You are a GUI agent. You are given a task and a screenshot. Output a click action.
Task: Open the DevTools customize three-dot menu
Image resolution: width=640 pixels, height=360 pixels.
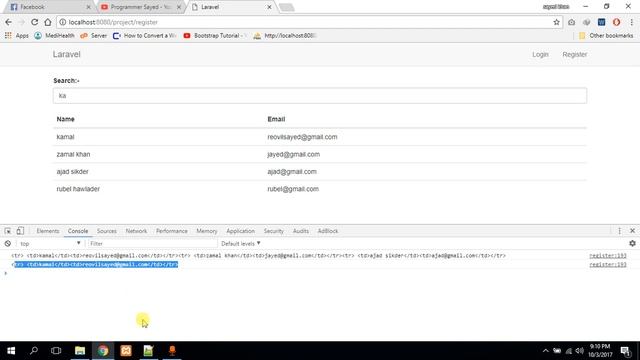point(619,231)
